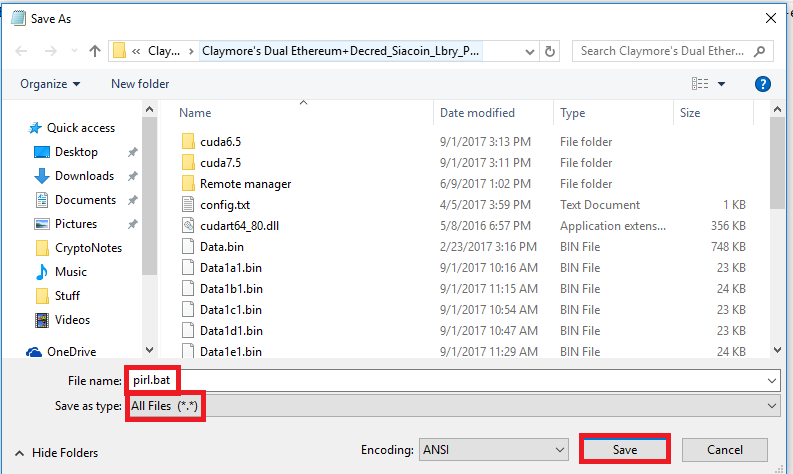The image size is (793, 474).
Task: Click the Clay... breadcrumb in address bar
Action: (x=164, y=51)
